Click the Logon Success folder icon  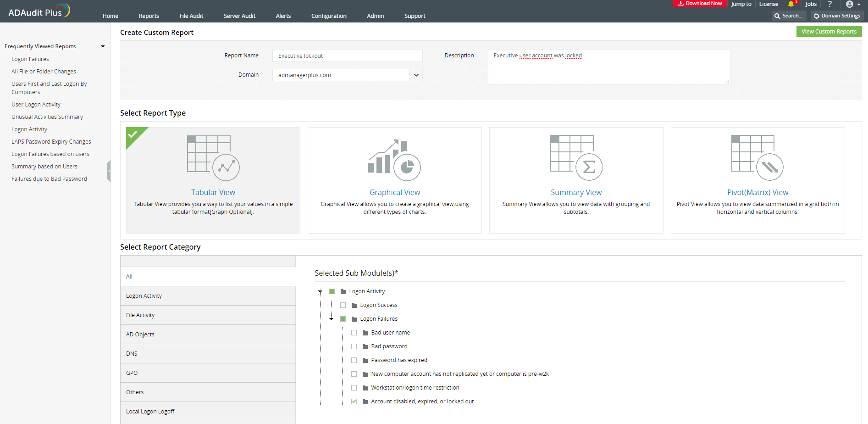click(354, 305)
